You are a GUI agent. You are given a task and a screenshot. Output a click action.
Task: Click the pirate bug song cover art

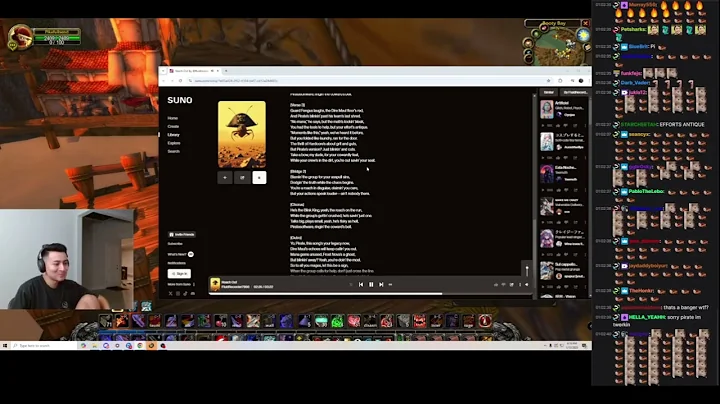[x=242, y=134]
